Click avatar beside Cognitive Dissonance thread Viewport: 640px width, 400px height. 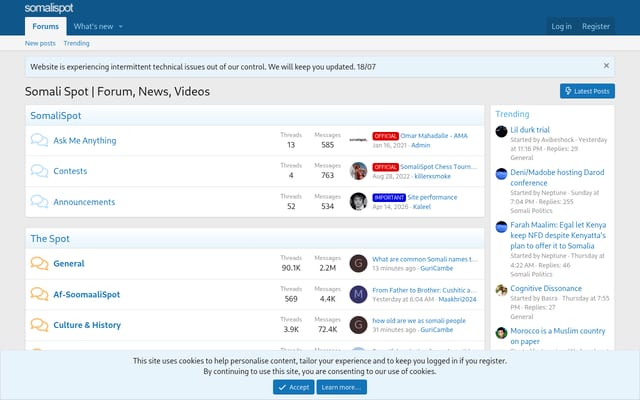[x=501, y=290]
